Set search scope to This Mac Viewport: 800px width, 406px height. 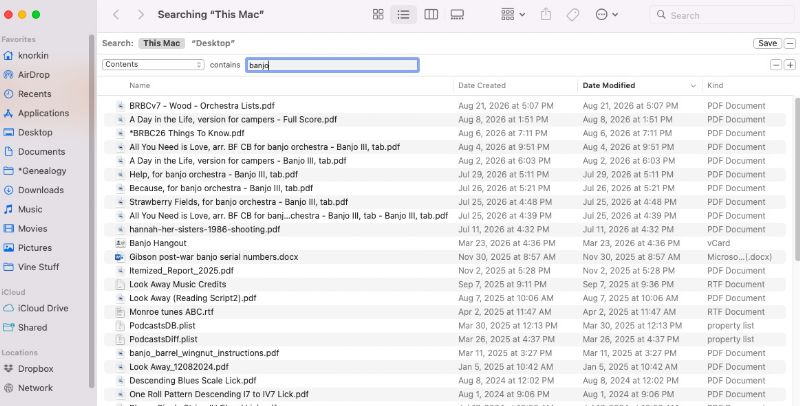click(x=161, y=43)
